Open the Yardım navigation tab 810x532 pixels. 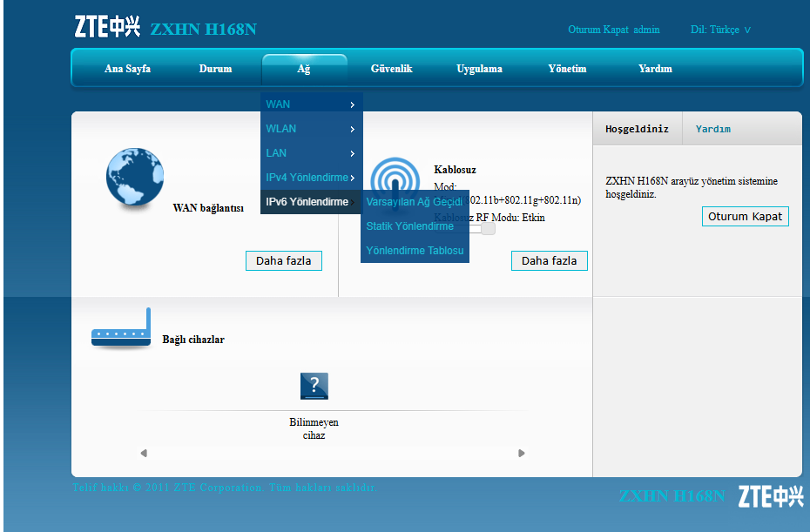[655, 69]
